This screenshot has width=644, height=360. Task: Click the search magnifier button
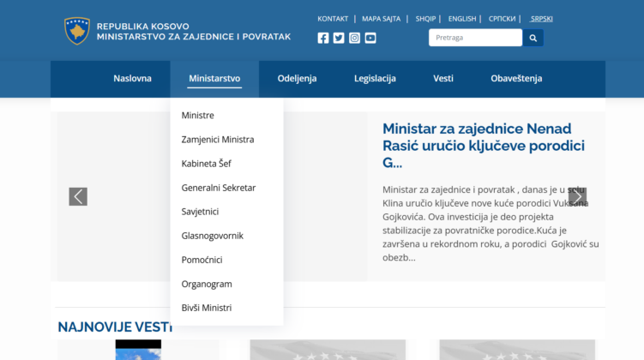click(533, 38)
